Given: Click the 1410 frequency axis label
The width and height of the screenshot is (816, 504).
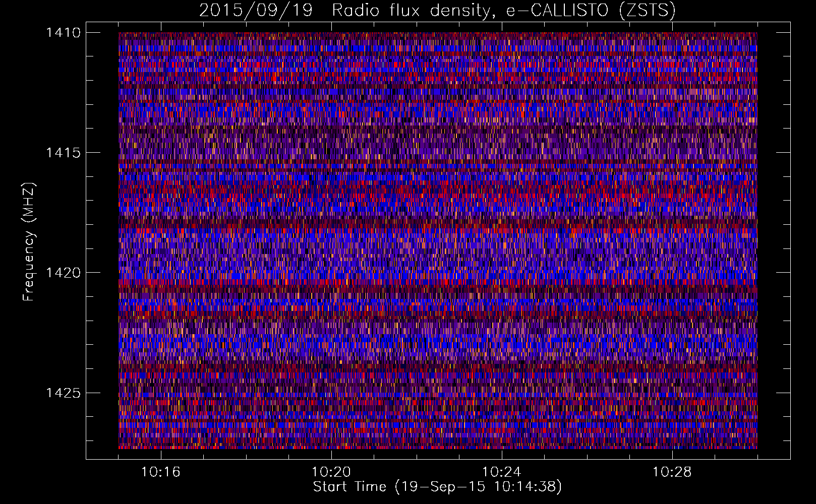Looking at the screenshot, I should [63, 33].
